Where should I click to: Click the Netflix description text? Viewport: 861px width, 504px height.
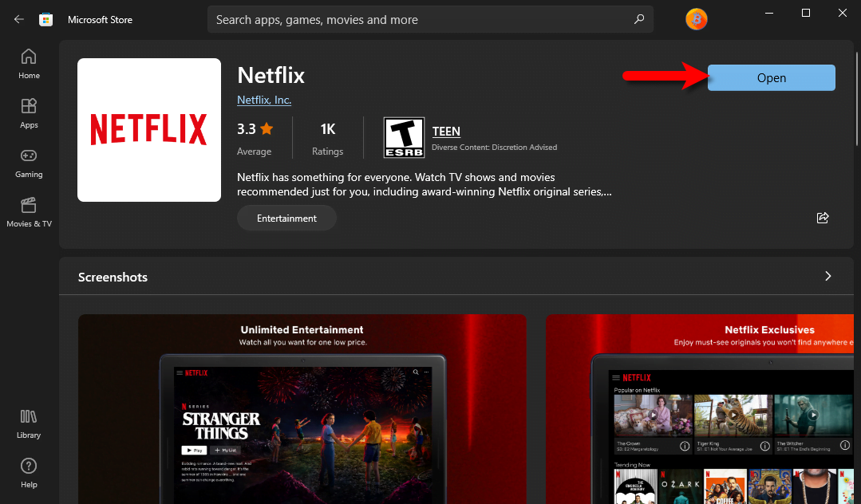tap(424, 184)
